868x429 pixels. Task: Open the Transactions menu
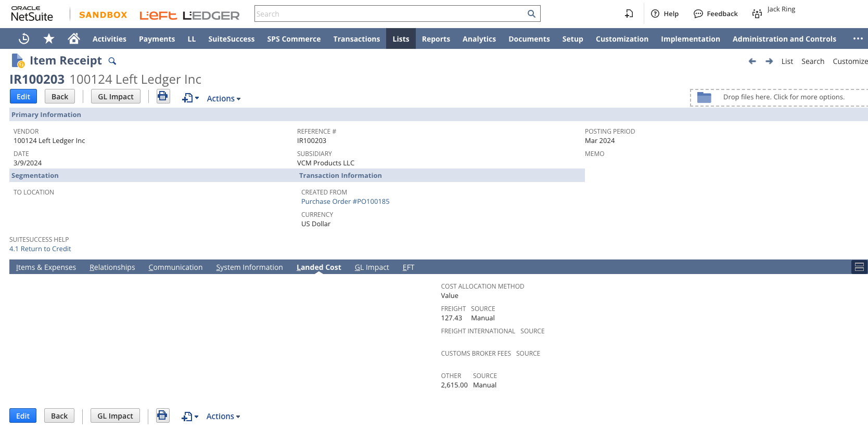356,38
